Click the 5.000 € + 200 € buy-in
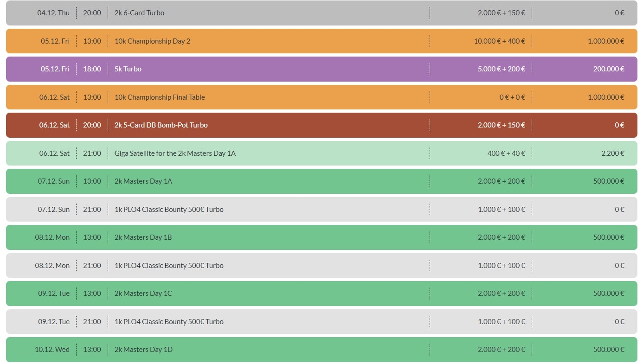643x364 pixels. [x=501, y=69]
